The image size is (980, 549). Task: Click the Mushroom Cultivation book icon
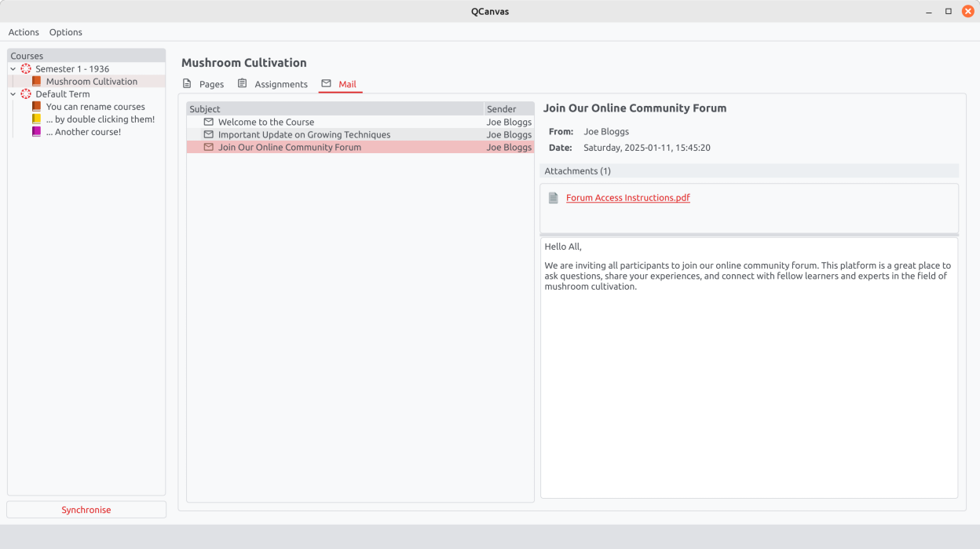pyautogui.click(x=36, y=82)
